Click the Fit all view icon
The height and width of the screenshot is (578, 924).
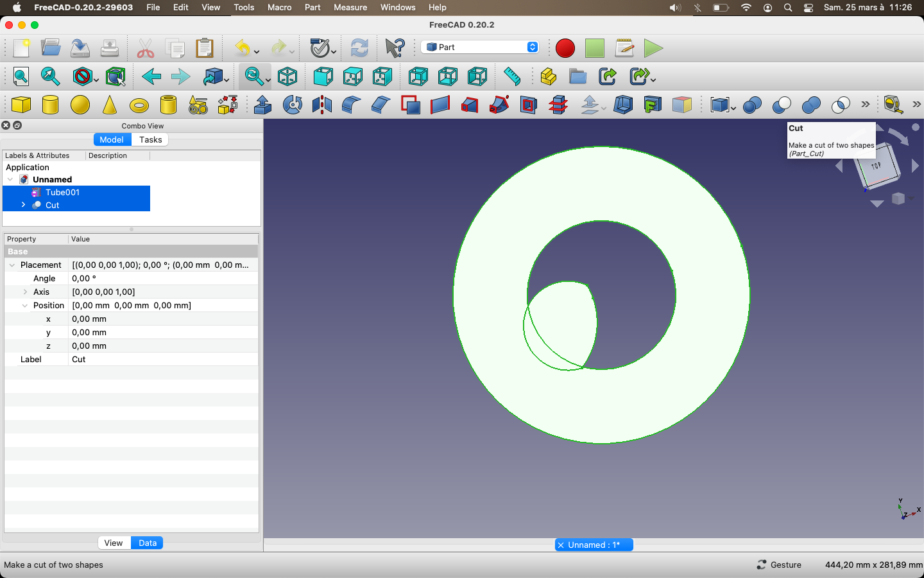coord(21,76)
